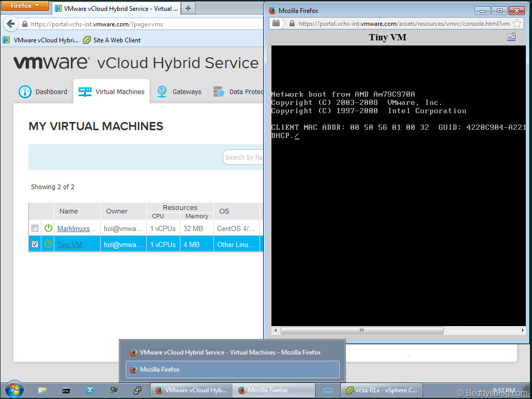Open the PuTTY taskbar icon
Viewport: 532px width, 399px height.
(138, 390)
